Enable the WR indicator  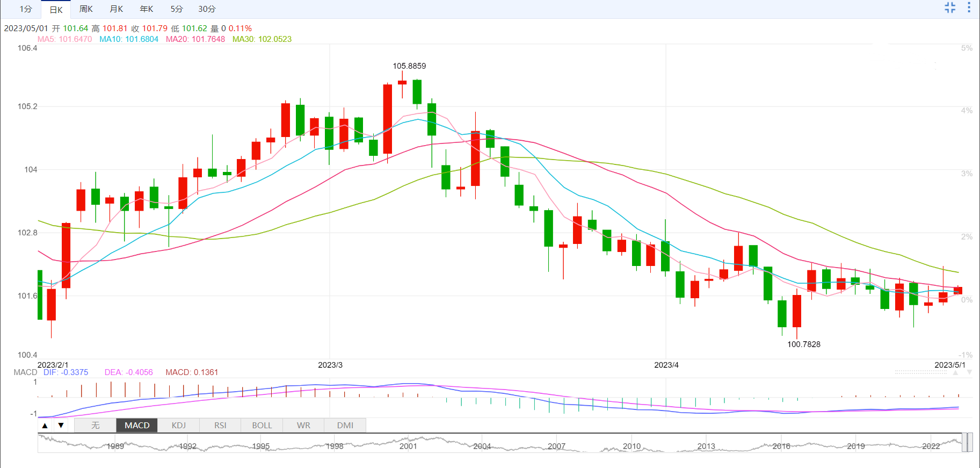(303, 426)
